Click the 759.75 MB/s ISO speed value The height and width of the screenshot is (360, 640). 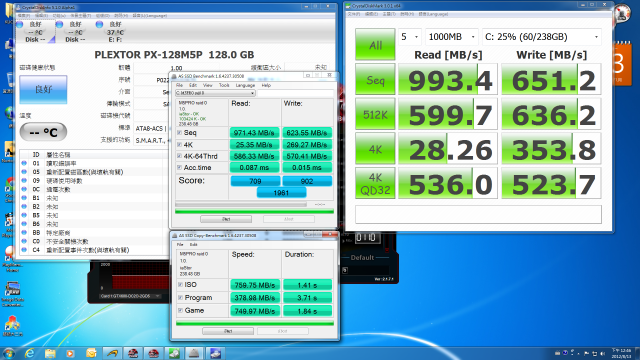(255, 284)
